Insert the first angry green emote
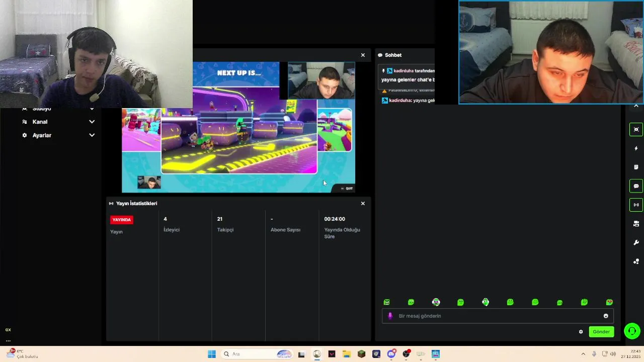Image resolution: width=644 pixels, height=362 pixels. [386, 302]
